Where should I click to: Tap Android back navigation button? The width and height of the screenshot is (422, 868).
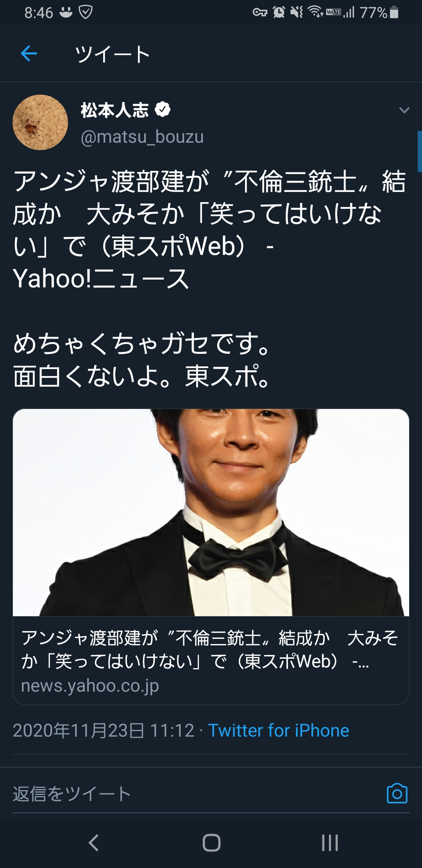click(x=93, y=842)
